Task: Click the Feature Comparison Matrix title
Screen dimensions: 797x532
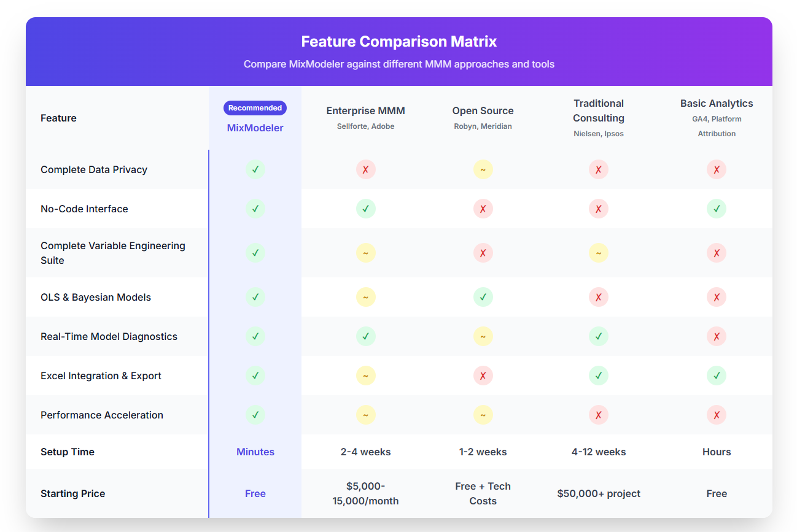Action: (398, 42)
